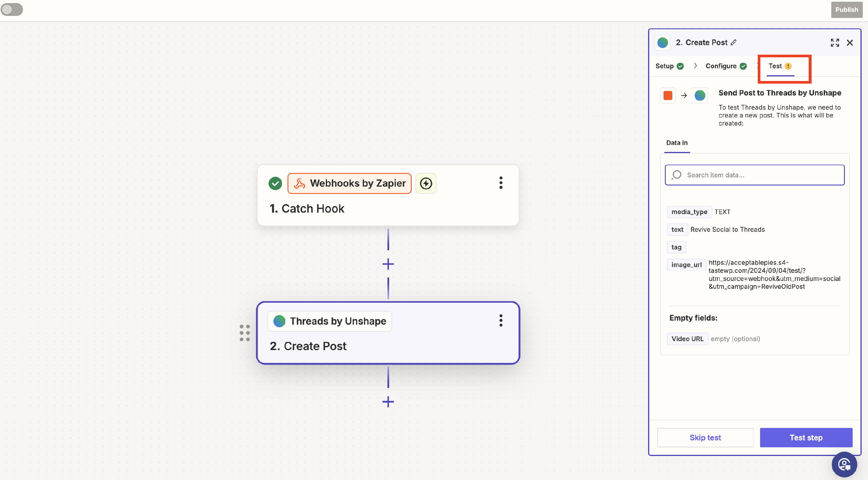868x480 pixels.
Task: Click chevron between Setup and Configure
Action: (x=695, y=66)
